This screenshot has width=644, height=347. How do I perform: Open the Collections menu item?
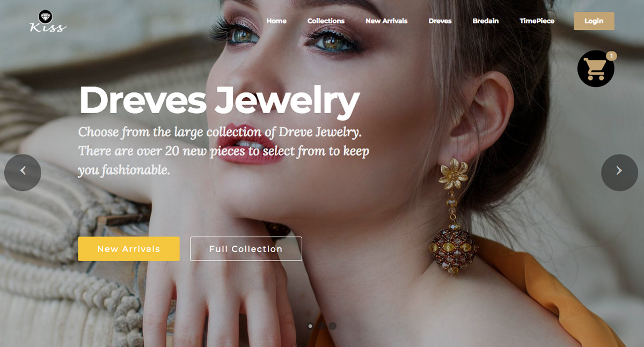click(326, 21)
